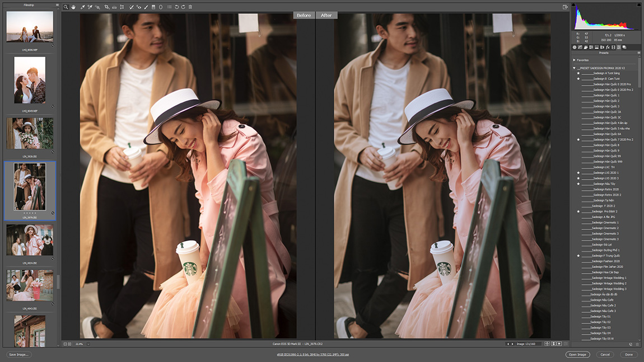Screen dimensions: 644x362
Task: Select the Zoom tool
Action: (x=66, y=7)
